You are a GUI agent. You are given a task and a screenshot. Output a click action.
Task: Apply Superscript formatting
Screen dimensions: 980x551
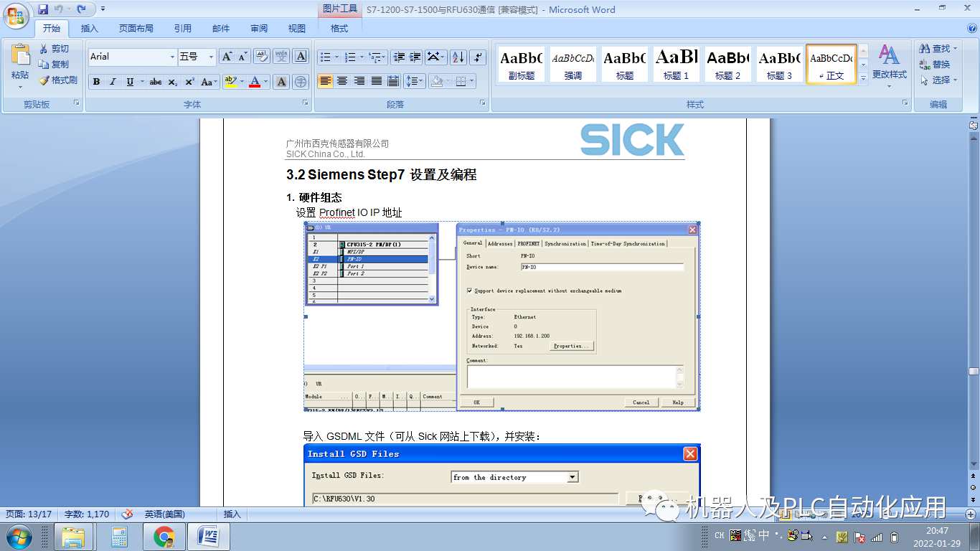pos(189,82)
